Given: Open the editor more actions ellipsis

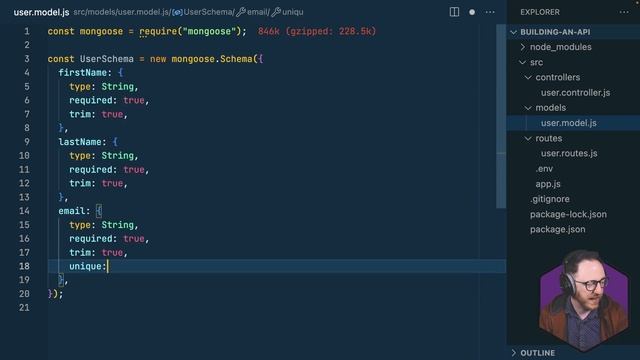Looking at the screenshot, I should click(490, 12).
